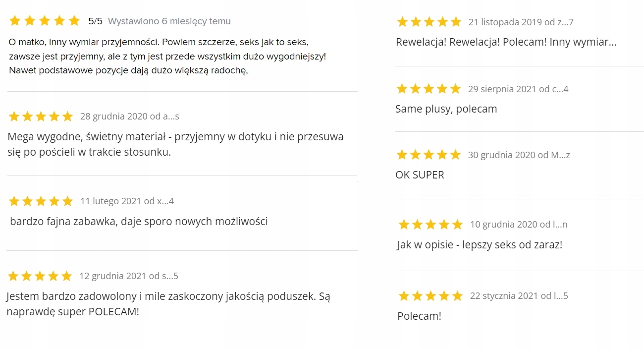Click the first star of the top 5/5 review
The height and width of the screenshot is (349, 644).
[15, 21]
